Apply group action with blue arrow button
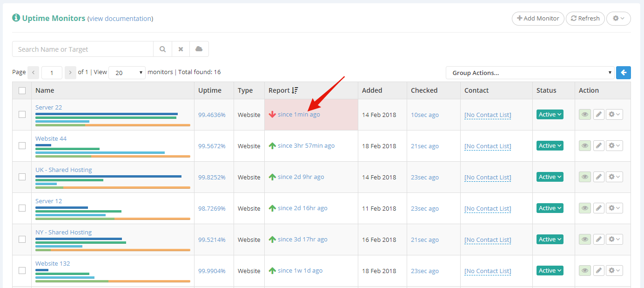 coord(624,73)
